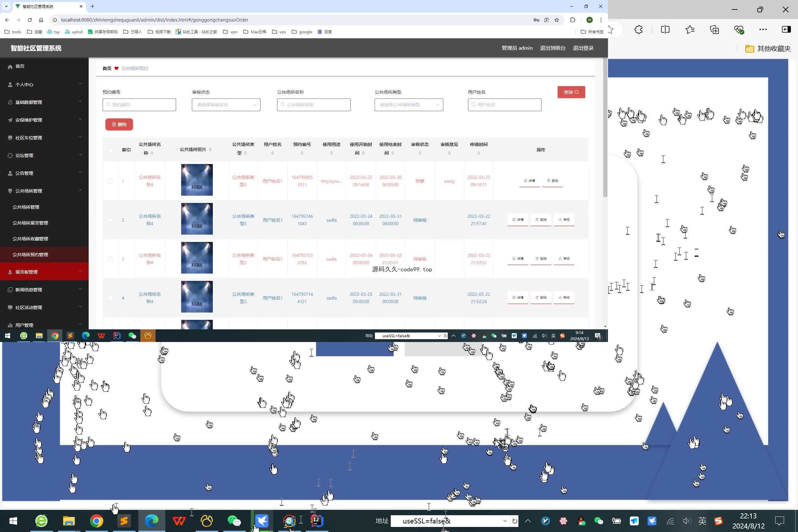Open 公共场所类型 select dropdown

[409, 105]
